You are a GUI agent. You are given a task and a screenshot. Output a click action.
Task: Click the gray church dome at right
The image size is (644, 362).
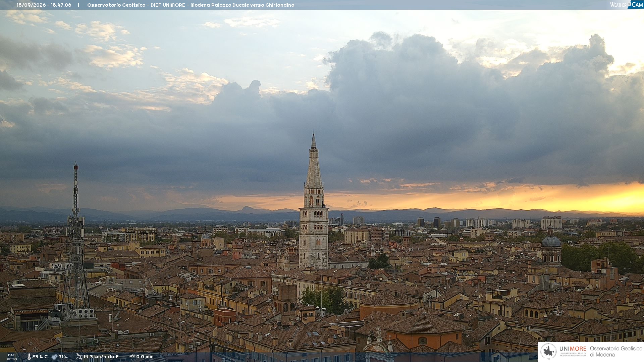point(551,241)
